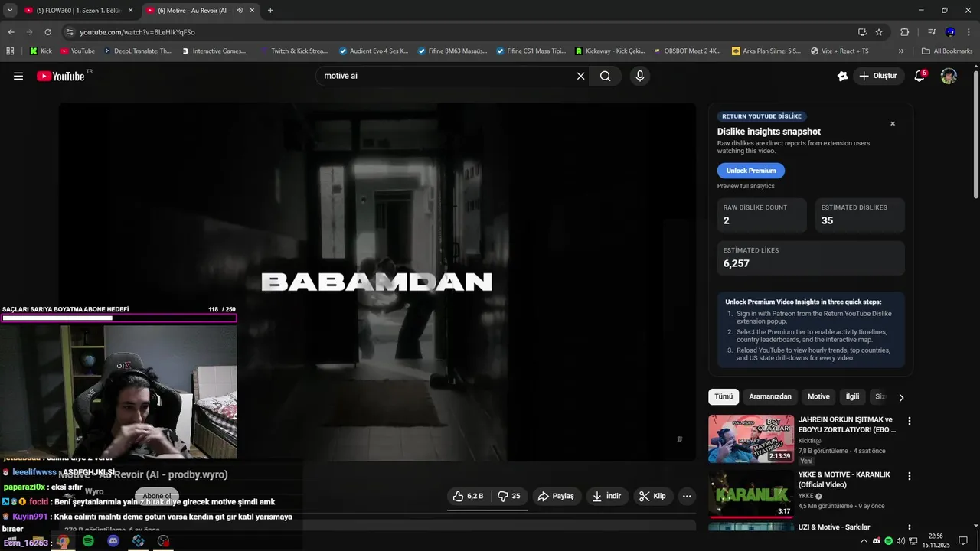Screen dimensions: 980x551
Task: Open more video actions ellipsis menu
Action: pos(687,496)
